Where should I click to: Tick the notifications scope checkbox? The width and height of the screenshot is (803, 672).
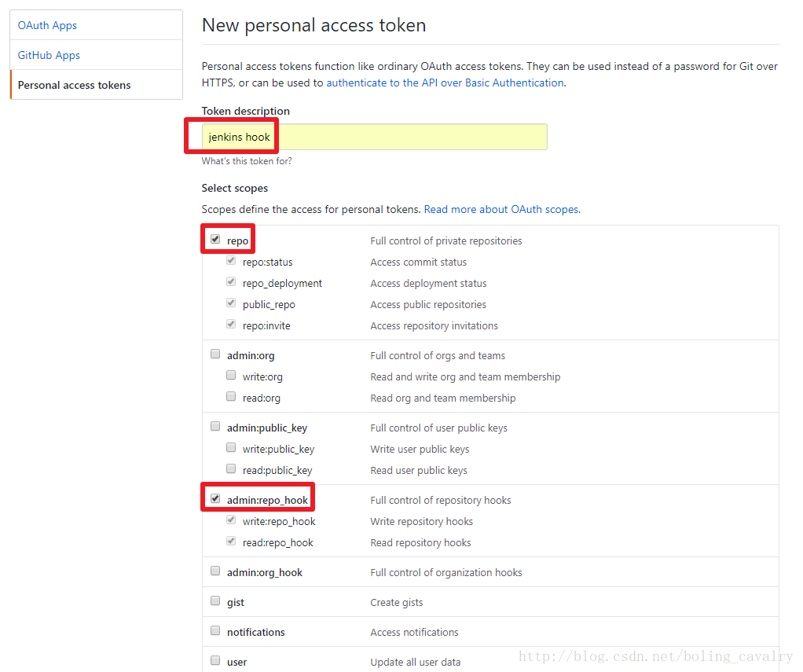point(215,630)
